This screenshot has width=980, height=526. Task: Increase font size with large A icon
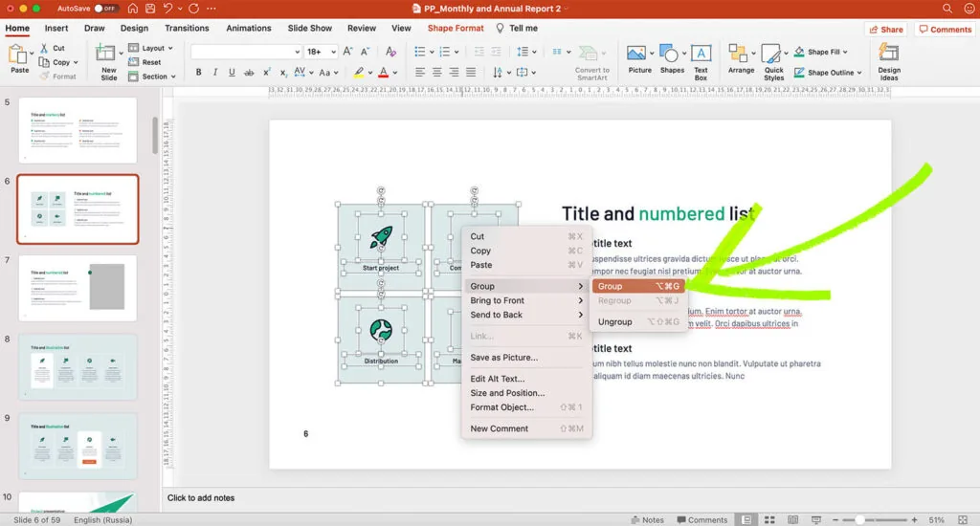348,52
